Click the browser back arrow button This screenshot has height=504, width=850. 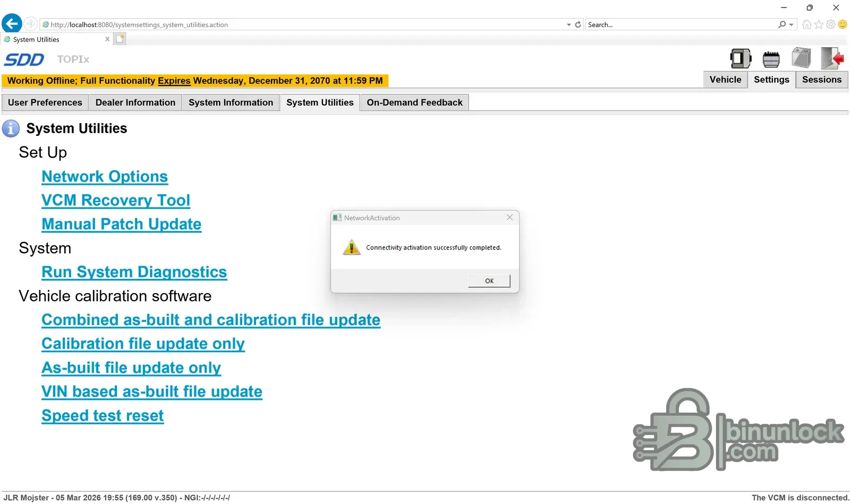(12, 24)
